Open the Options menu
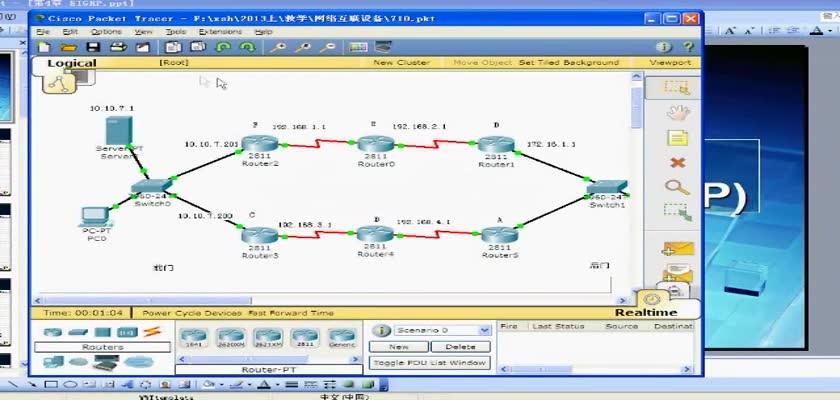Screen dimensions: 840x400 [106, 32]
